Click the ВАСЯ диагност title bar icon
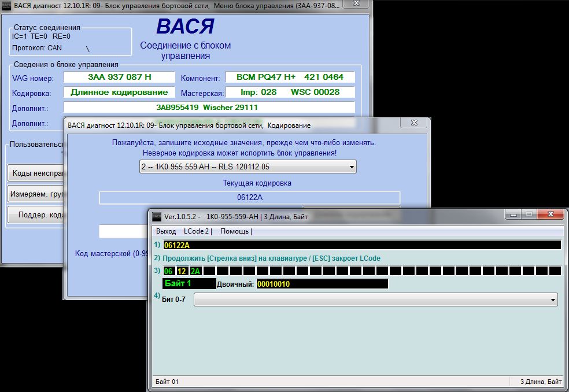The image size is (569, 392). pyautogui.click(x=6, y=6)
